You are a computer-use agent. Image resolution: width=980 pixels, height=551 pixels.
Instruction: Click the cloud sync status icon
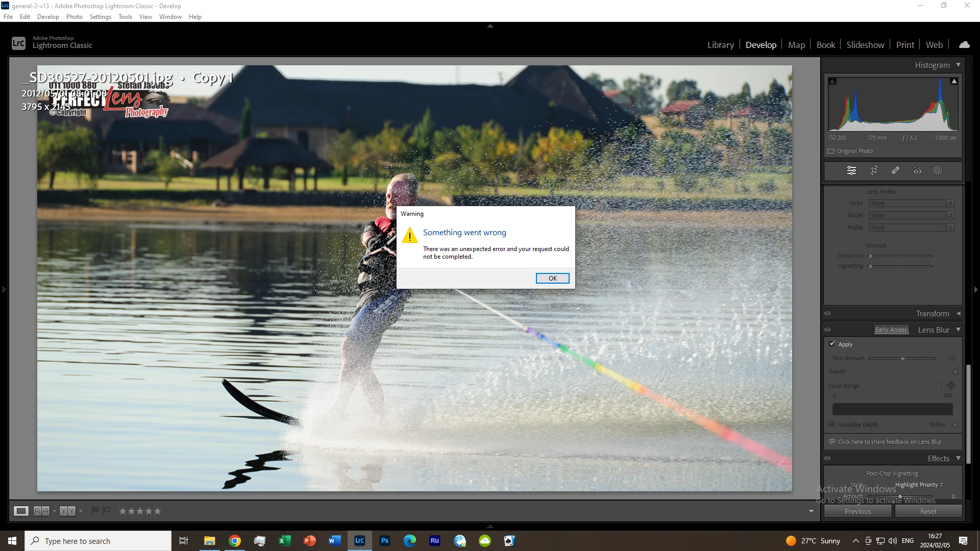(x=964, y=45)
